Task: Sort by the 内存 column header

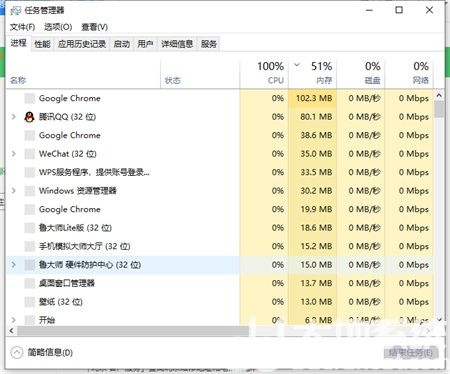Action: point(313,74)
